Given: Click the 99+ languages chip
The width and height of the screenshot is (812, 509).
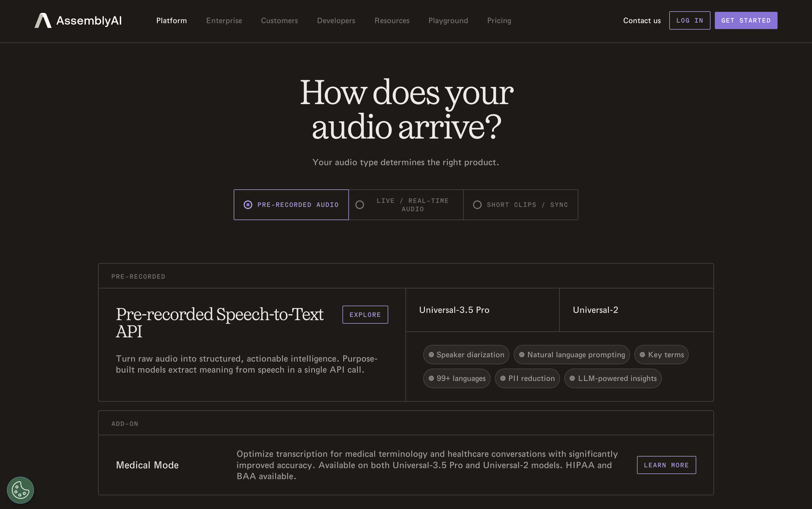Looking at the screenshot, I should pyautogui.click(x=457, y=378).
